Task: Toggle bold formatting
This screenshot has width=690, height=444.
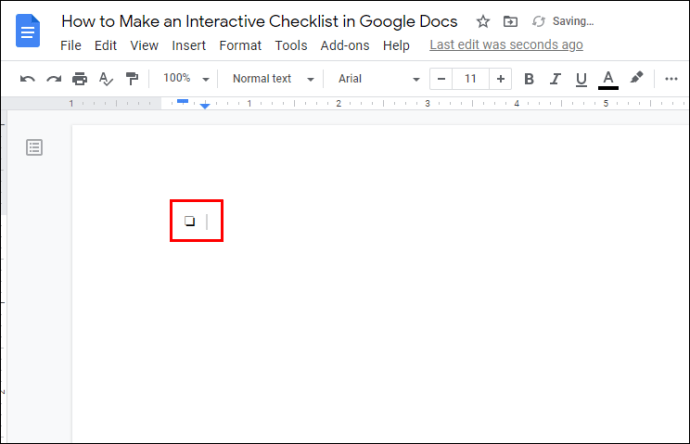Action: 529,79
